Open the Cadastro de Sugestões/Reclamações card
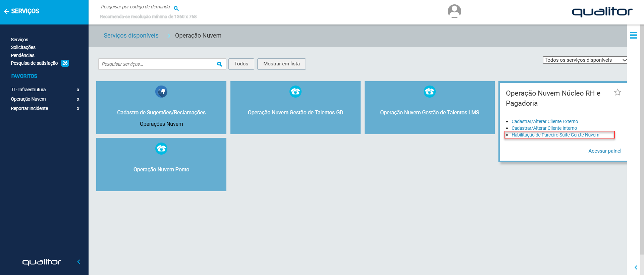This screenshot has height=275, width=644. pos(161,108)
